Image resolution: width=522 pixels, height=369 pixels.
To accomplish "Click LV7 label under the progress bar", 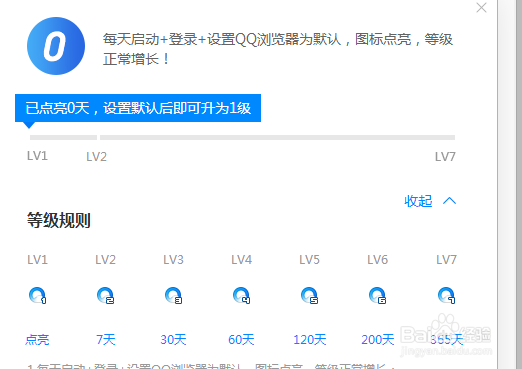I will (x=445, y=157).
